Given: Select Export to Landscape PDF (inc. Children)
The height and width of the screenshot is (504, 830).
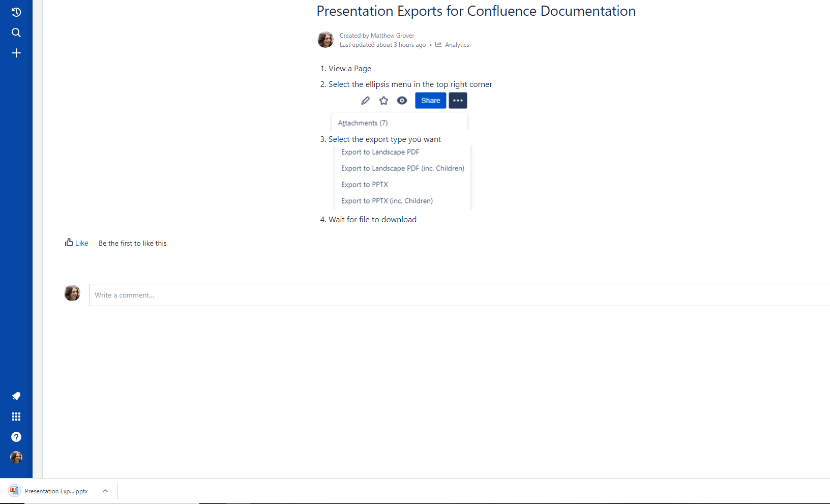Looking at the screenshot, I should click(403, 168).
